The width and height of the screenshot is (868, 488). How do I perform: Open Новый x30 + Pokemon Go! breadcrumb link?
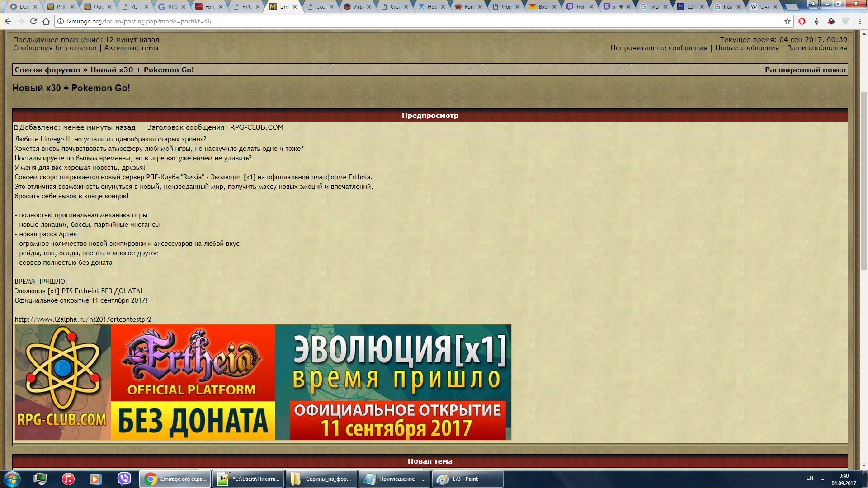pos(142,70)
